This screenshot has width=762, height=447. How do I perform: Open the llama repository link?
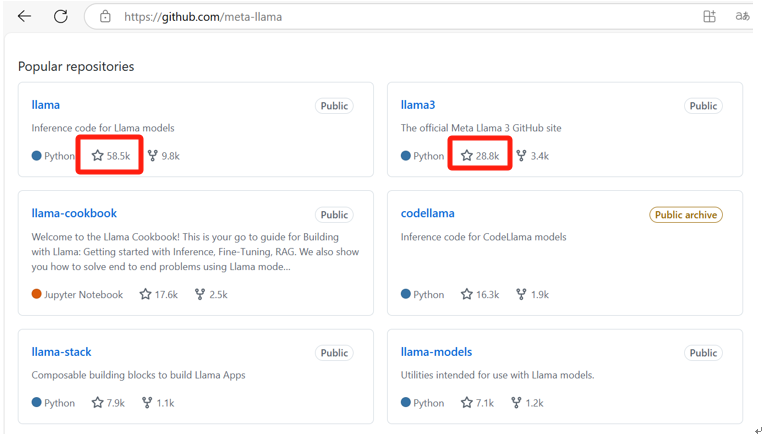pyautogui.click(x=46, y=105)
